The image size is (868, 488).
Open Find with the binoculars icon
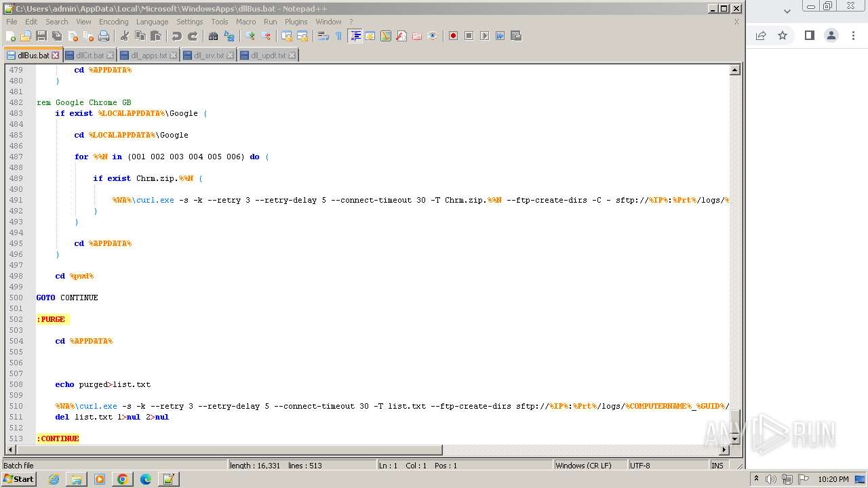[214, 36]
